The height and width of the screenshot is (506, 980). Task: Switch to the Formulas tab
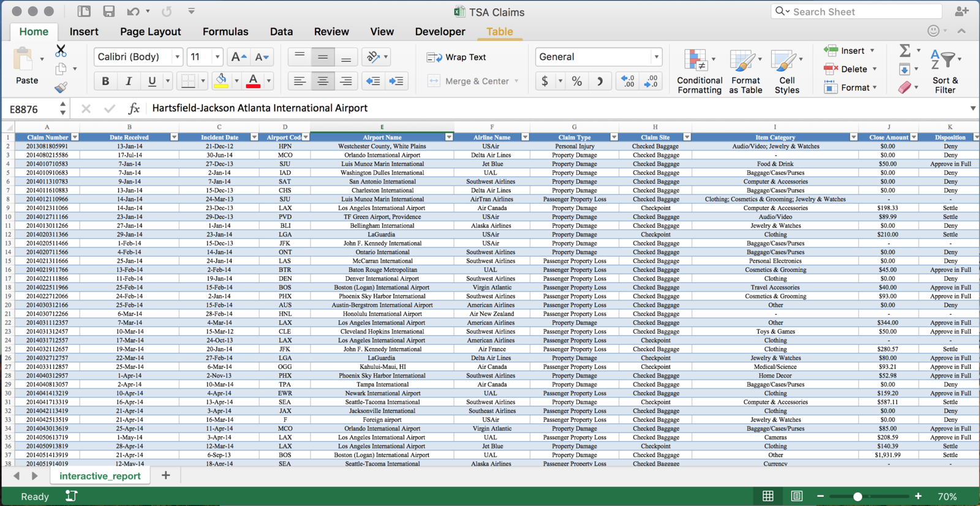(225, 32)
